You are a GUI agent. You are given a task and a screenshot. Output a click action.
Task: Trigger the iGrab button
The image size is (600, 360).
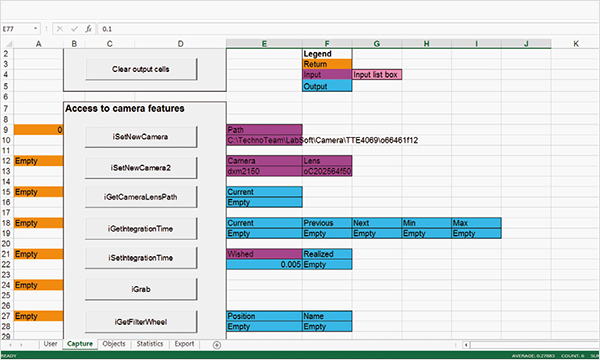click(140, 289)
